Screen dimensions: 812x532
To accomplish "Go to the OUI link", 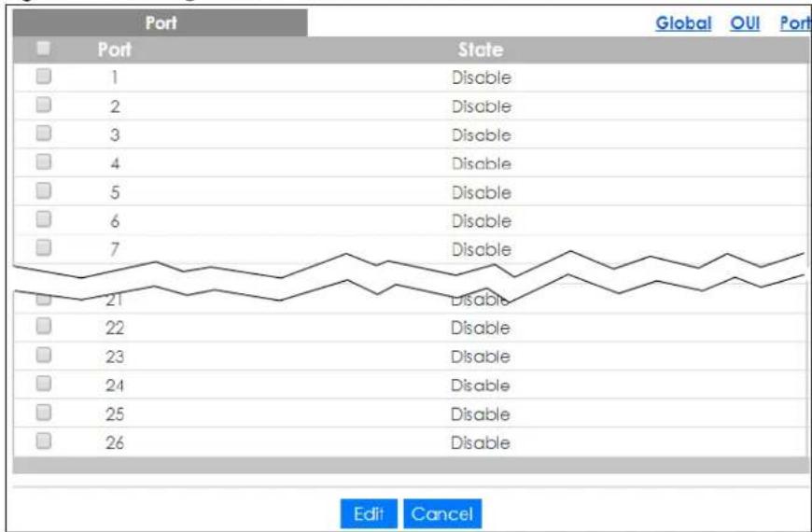I will click(745, 22).
